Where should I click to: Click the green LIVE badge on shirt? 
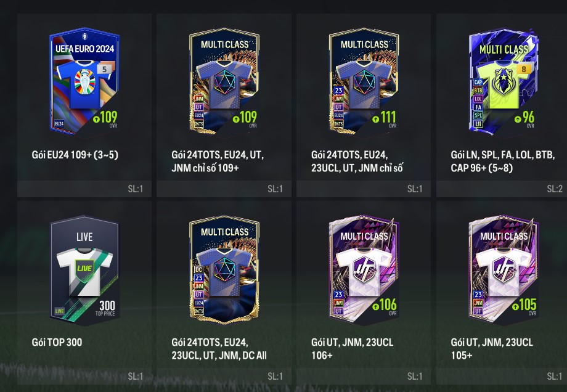[x=84, y=268]
